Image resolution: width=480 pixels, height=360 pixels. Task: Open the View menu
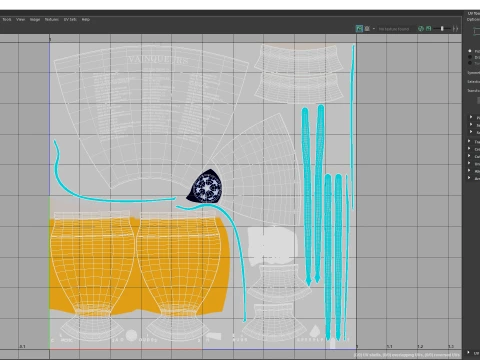pyautogui.click(x=20, y=20)
